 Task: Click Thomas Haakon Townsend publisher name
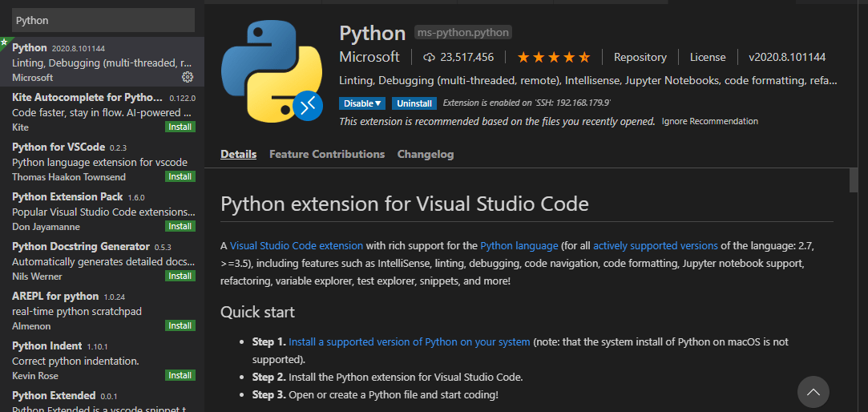pyautogui.click(x=69, y=176)
